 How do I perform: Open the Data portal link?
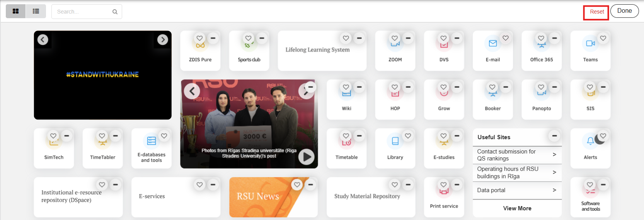[x=517, y=190]
